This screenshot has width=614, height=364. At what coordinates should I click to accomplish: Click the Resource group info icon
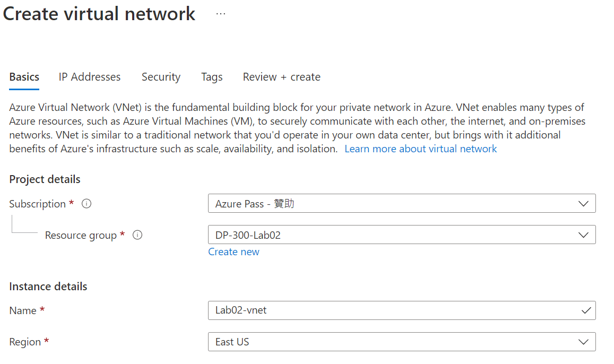pyautogui.click(x=137, y=235)
